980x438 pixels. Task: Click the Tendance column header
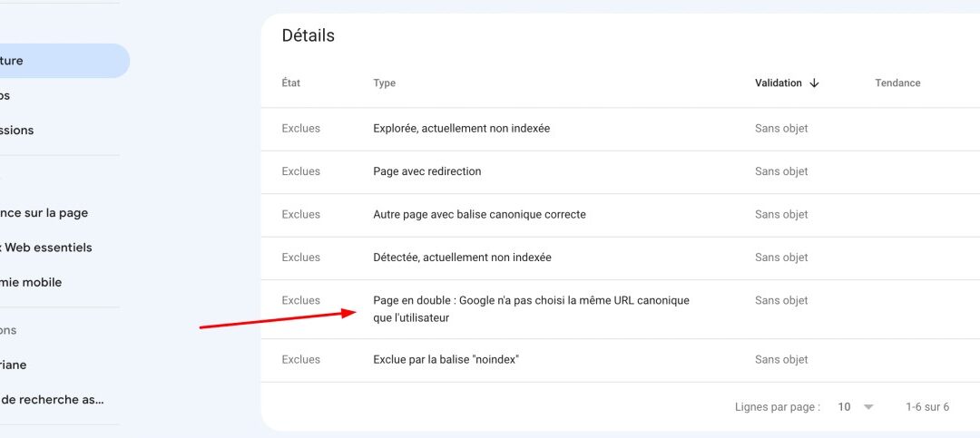click(x=897, y=83)
